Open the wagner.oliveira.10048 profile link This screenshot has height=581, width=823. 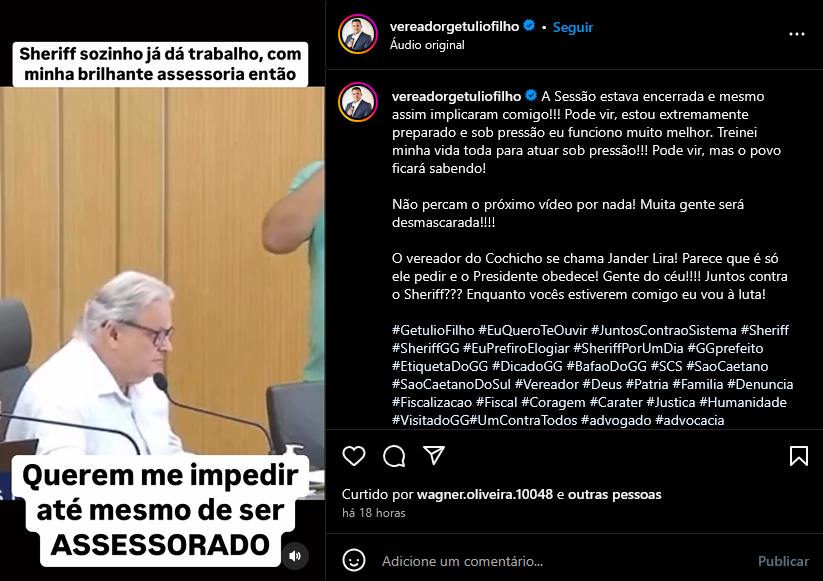coord(484,494)
